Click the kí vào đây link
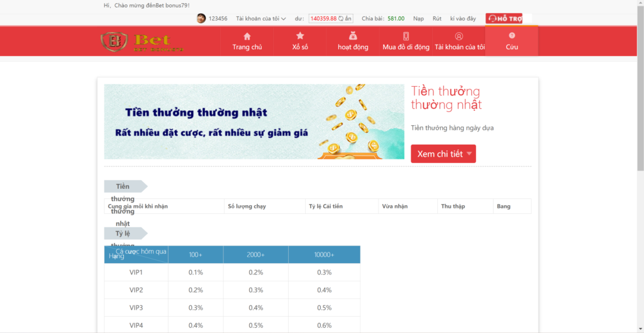The width and height of the screenshot is (644, 333). (463, 19)
